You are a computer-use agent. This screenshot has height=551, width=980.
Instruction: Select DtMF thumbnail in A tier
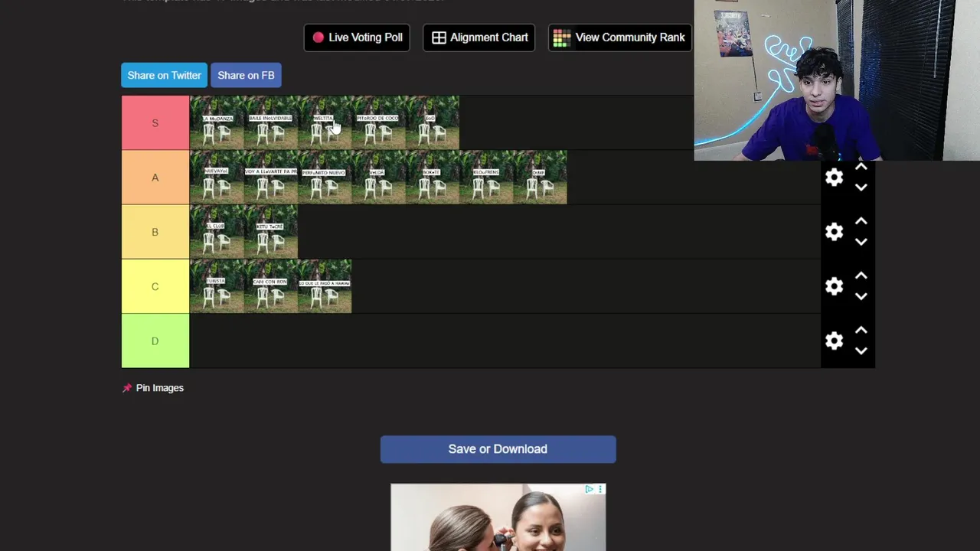[541, 178]
